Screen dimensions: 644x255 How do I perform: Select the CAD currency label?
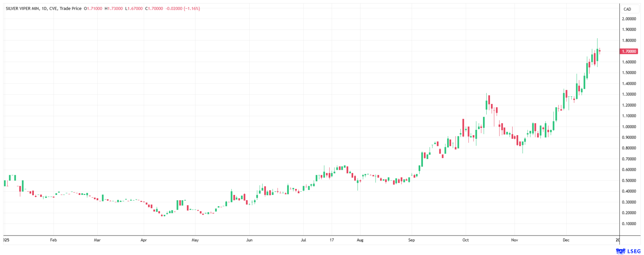pos(627,9)
